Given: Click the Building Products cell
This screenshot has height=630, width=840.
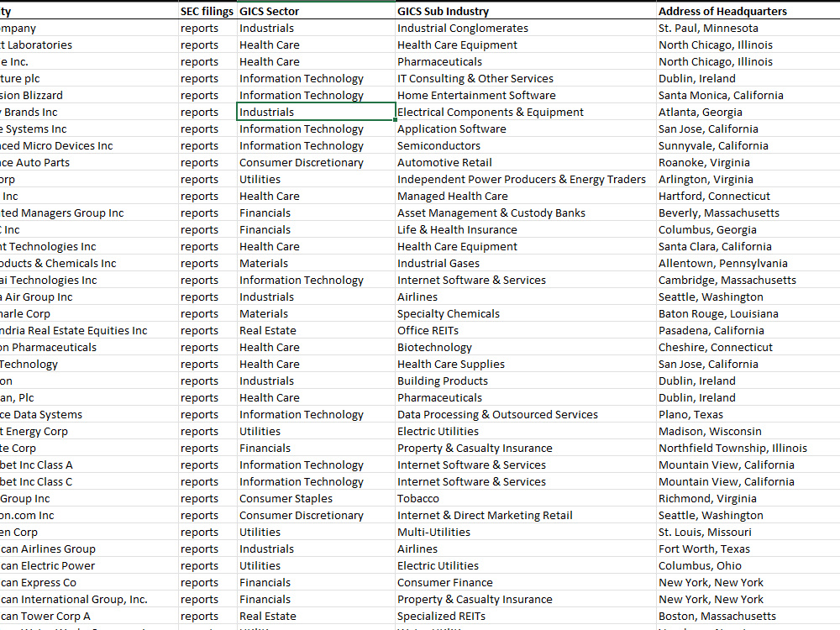Looking at the screenshot, I should (525, 381).
